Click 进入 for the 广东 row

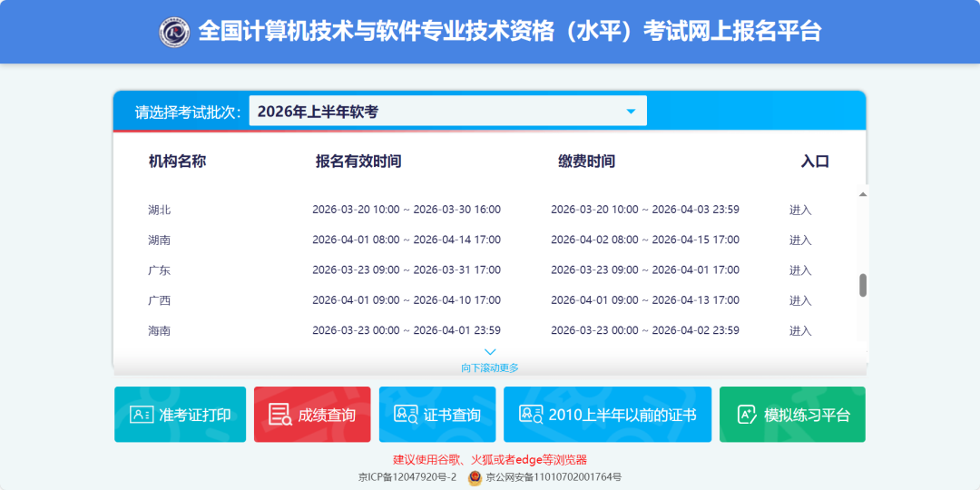pyautogui.click(x=800, y=270)
